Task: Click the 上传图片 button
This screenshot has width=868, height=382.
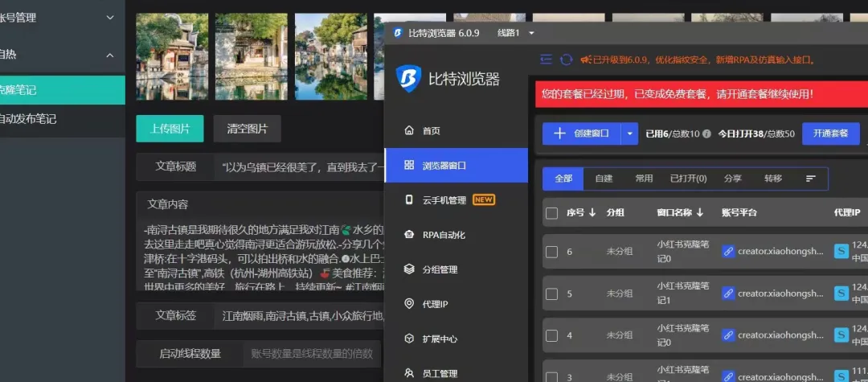Action: tap(170, 129)
